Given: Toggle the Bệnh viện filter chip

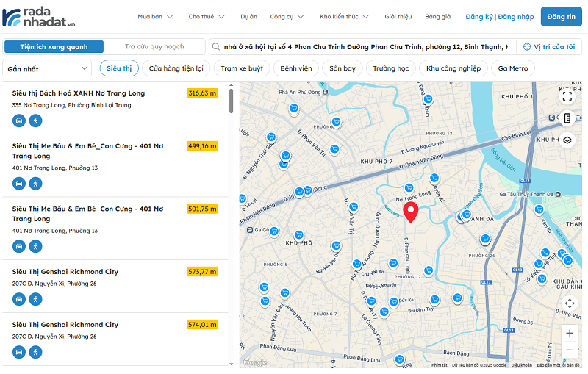Looking at the screenshot, I should (296, 68).
